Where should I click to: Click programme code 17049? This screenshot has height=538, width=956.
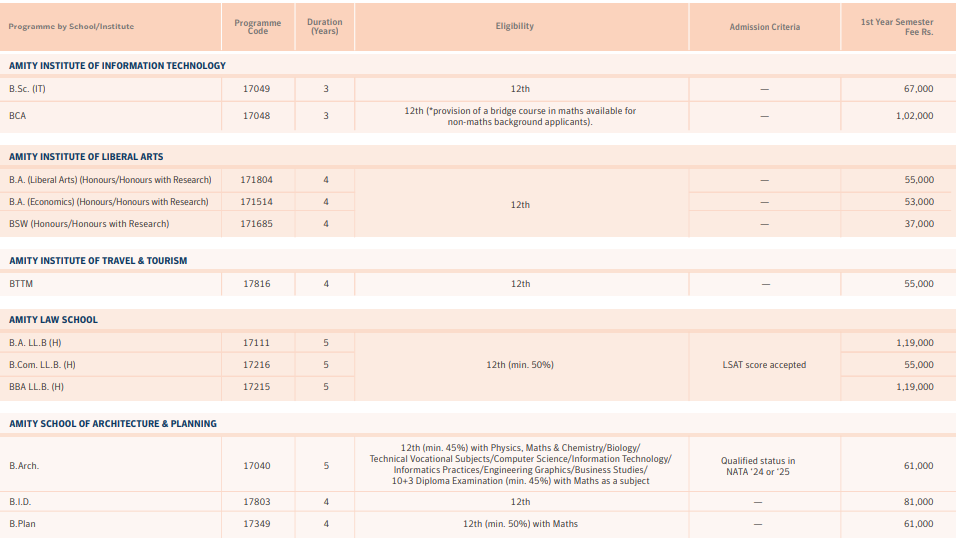point(257,89)
